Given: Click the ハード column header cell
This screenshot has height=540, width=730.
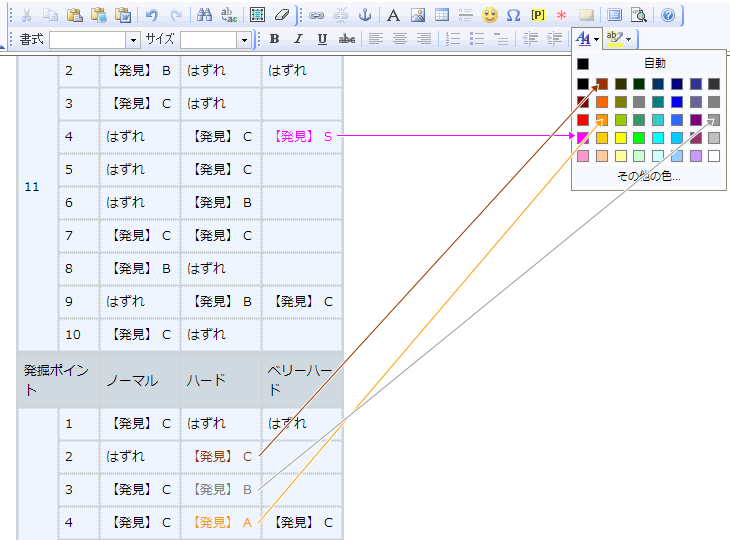Looking at the screenshot, I should click(221, 380).
